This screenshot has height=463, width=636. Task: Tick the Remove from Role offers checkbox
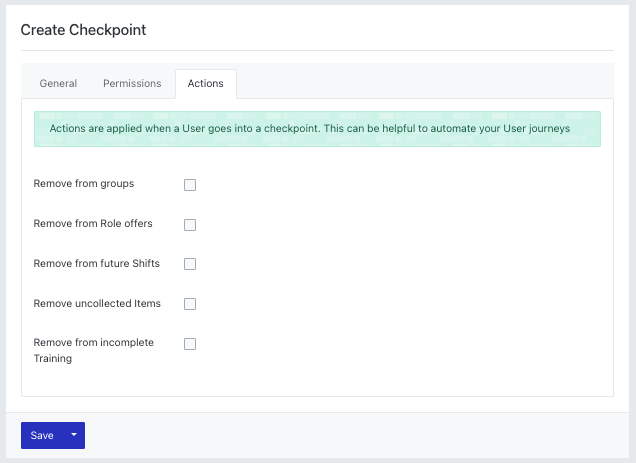190,225
